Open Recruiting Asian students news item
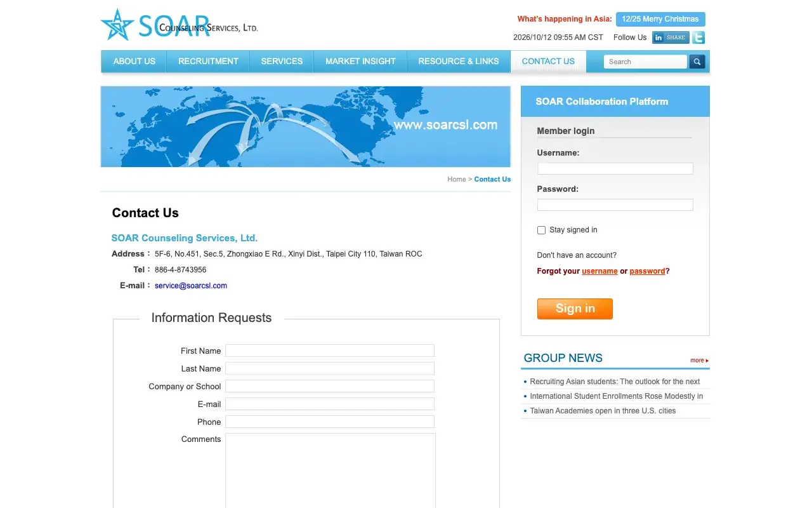Viewport: 812px width, 508px height. tap(615, 382)
